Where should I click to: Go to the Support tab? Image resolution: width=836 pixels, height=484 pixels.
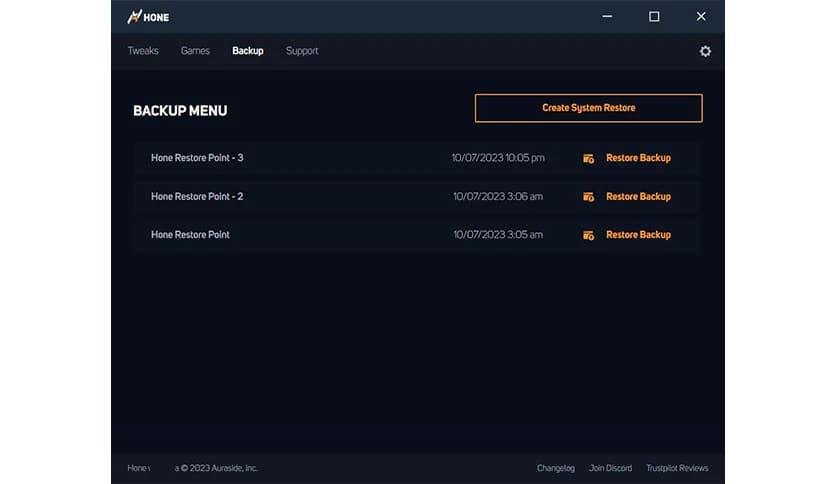[x=302, y=51]
